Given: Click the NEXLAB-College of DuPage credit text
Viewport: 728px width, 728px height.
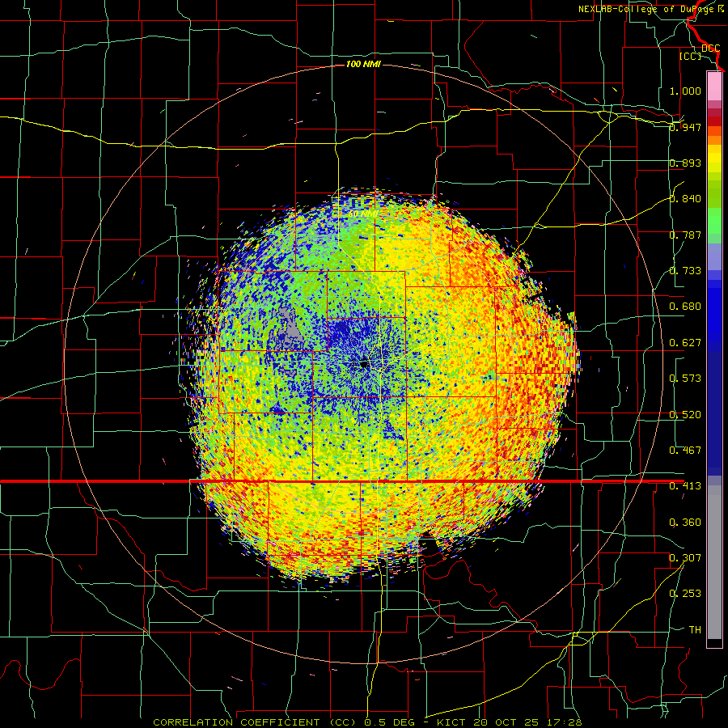Looking at the screenshot, I should [x=651, y=9].
